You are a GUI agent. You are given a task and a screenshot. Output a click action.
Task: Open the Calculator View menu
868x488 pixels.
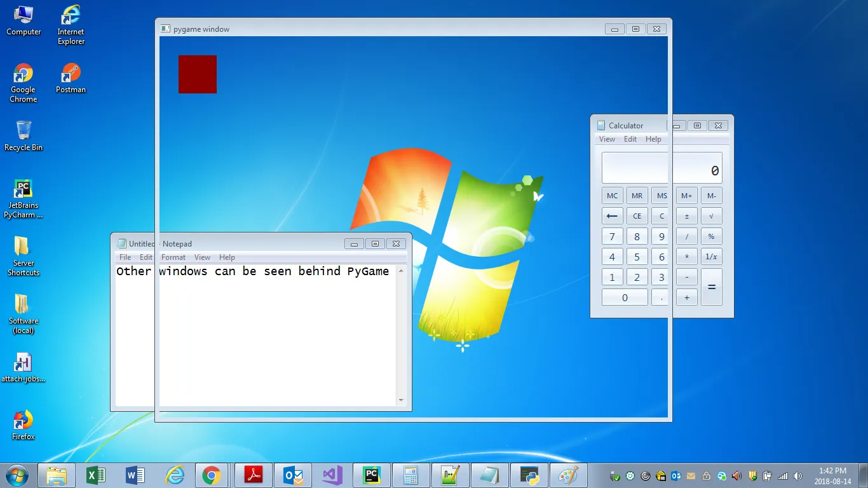[x=607, y=139]
